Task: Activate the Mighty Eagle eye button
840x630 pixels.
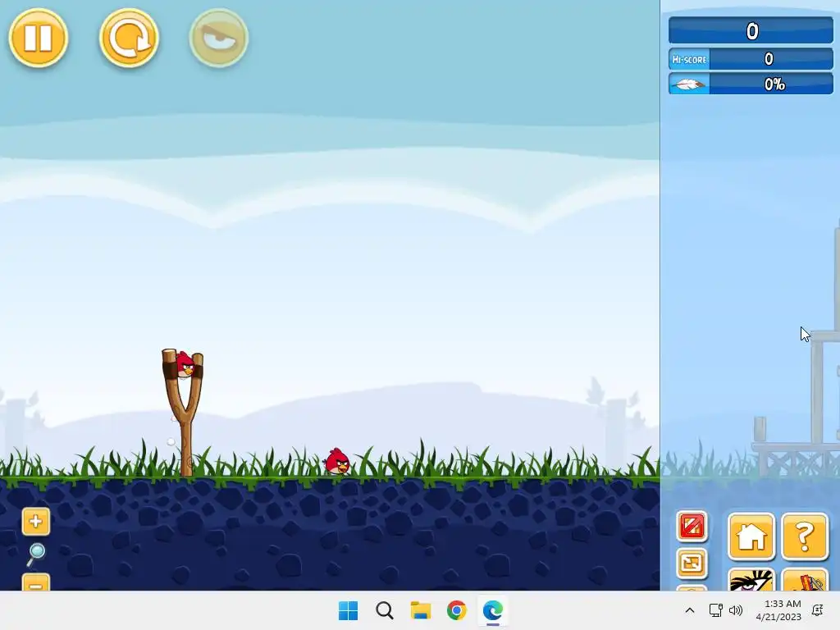Action: click(x=218, y=38)
